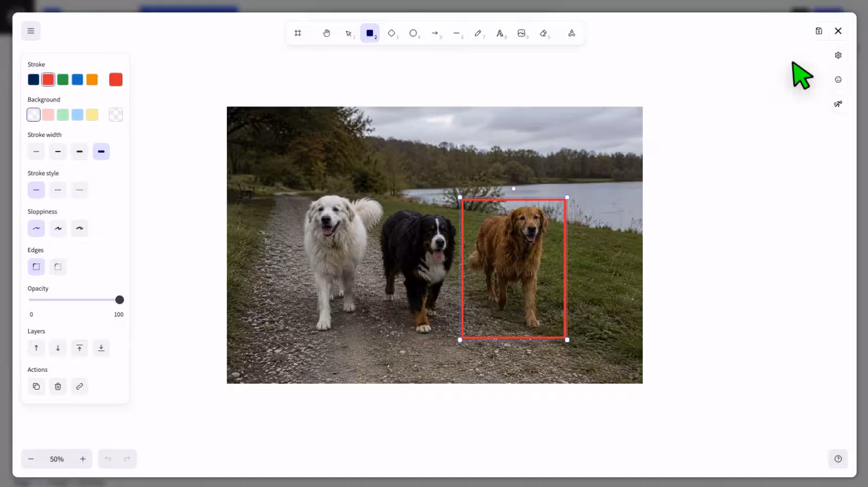Select the Rectangle tool
This screenshot has width=868, height=487.
(x=370, y=33)
